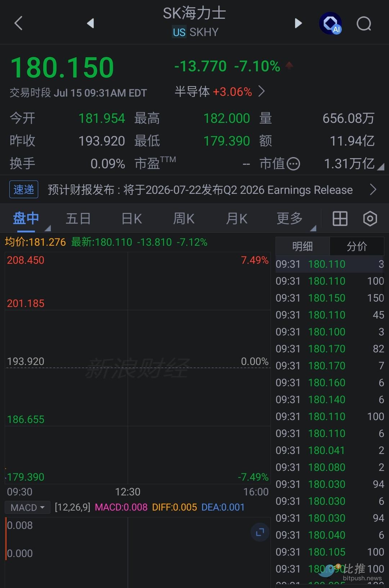Select the 日K chart tab
This screenshot has width=389, height=588.
(x=132, y=218)
